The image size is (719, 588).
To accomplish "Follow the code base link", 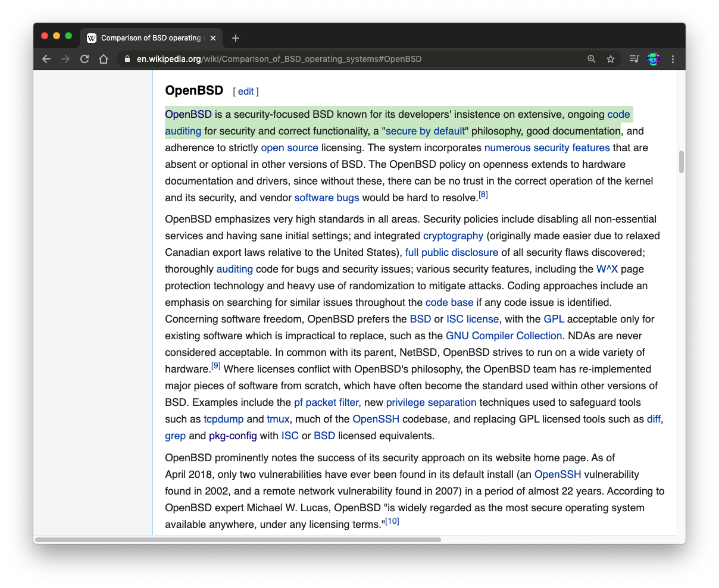I will point(449,302).
